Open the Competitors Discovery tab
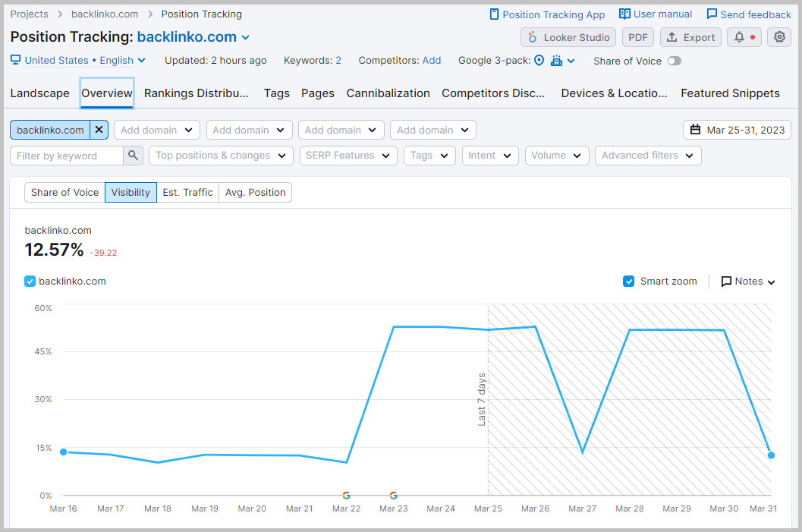 point(493,93)
